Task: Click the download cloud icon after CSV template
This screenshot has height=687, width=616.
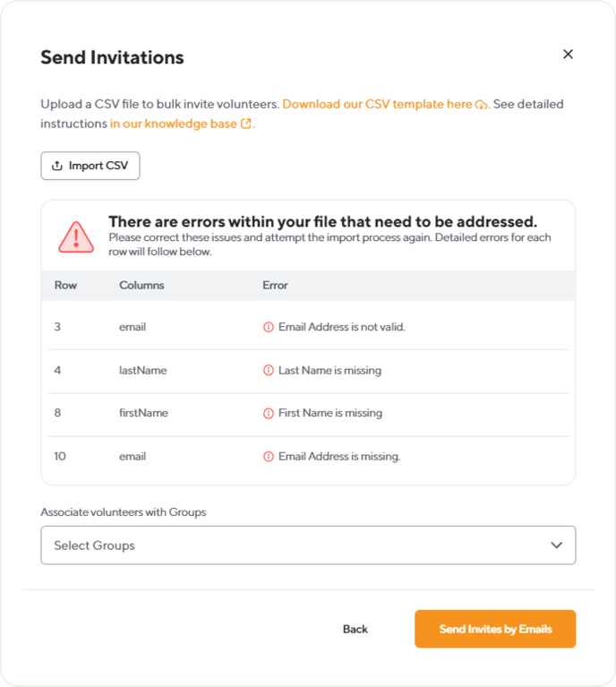Action: coord(481,105)
